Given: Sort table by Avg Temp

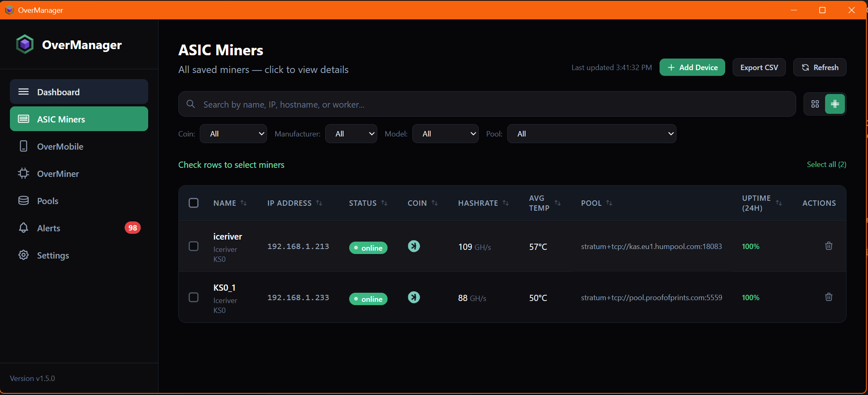Looking at the screenshot, I should pos(545,203).
